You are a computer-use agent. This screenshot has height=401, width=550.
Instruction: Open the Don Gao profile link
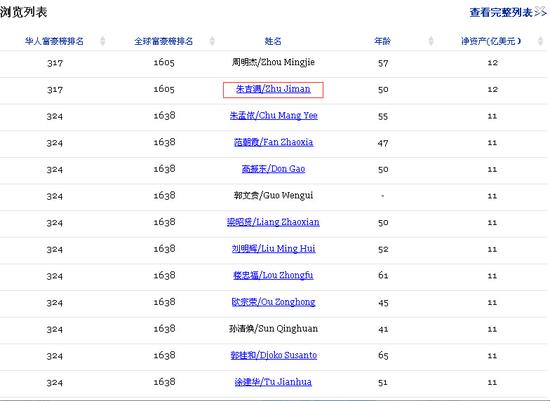[x=273, y=169]
